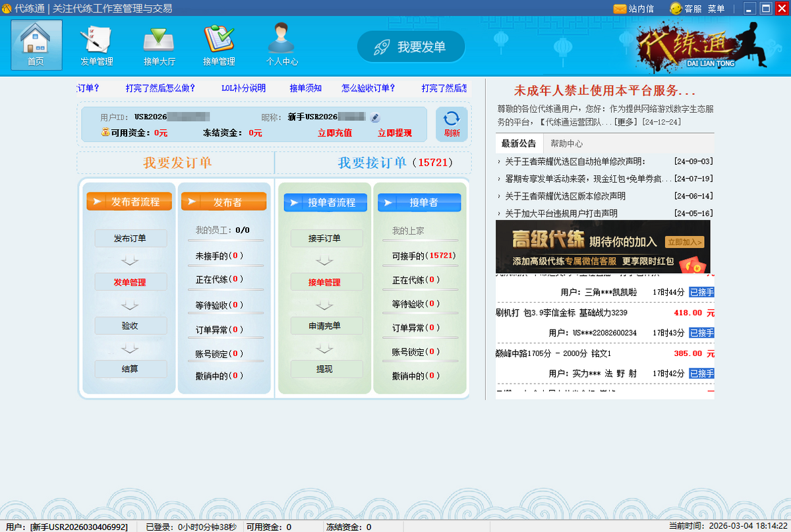Click the 高级代练 join banner

(x=602, y=247)
